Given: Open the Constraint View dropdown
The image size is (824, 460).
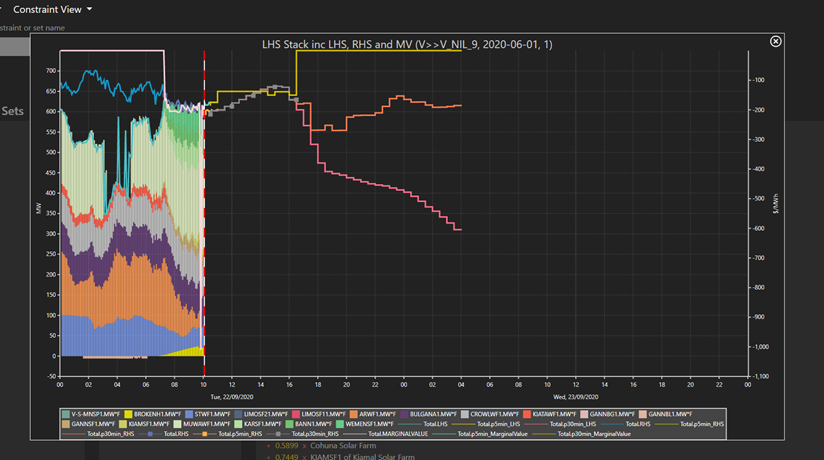Looking at the screenshot, I should coord(53,9).
